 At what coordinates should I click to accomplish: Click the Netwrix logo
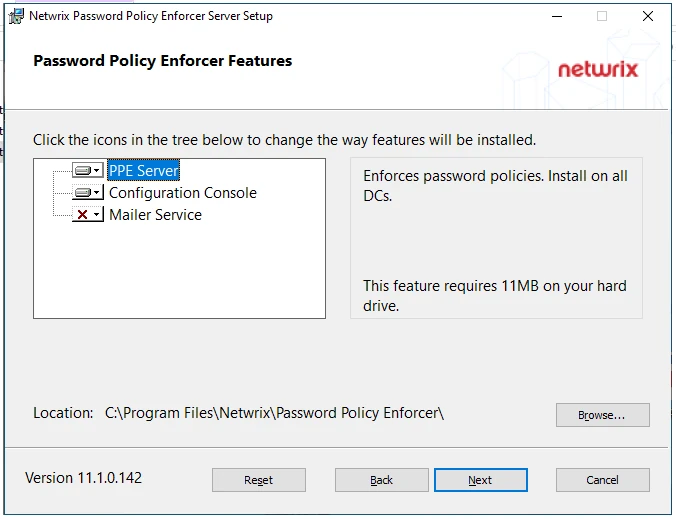point(596,69)
